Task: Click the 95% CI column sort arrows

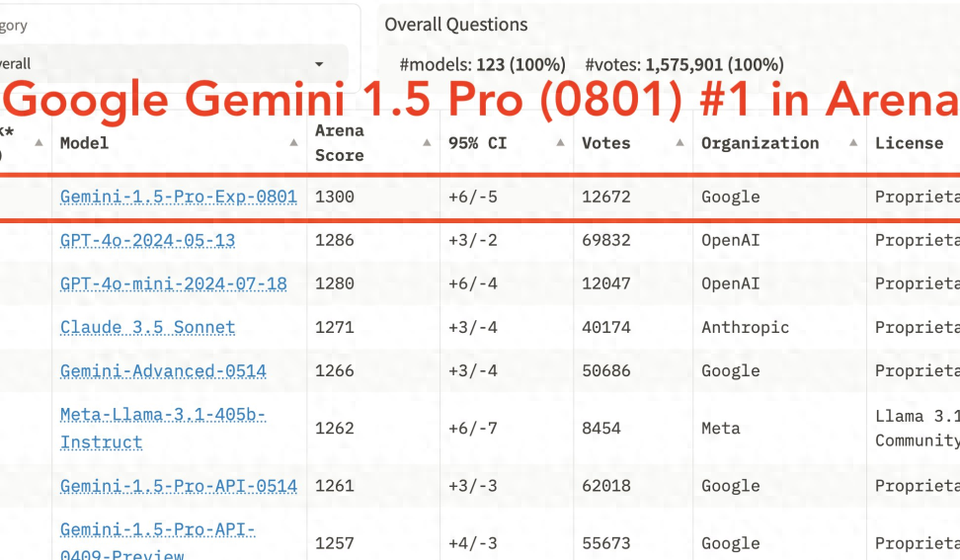Action: pyautogui.click(x=560, y=143)
